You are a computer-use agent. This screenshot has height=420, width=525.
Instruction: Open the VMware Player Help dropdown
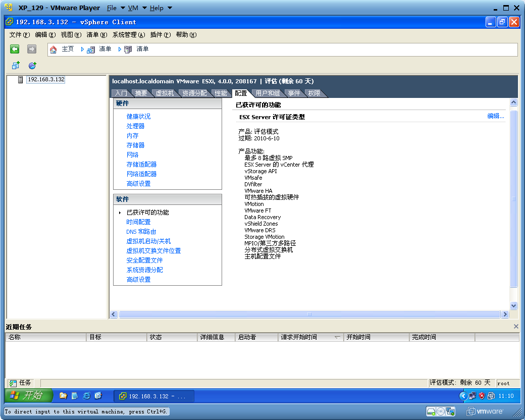coord(161,8)
